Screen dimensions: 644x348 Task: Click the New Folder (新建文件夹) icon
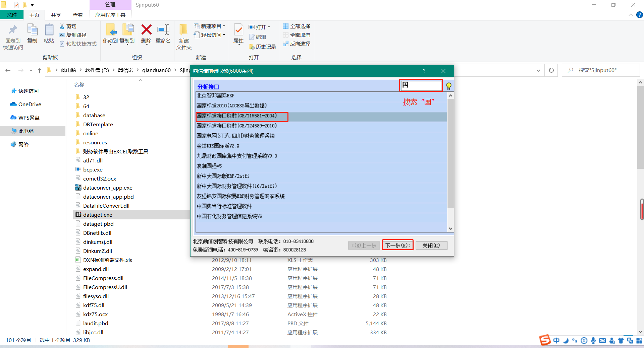tap(183, 30)
